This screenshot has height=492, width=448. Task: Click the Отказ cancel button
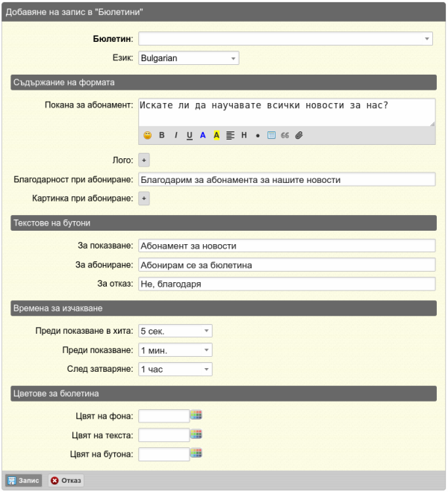click(x=66, y=480)
